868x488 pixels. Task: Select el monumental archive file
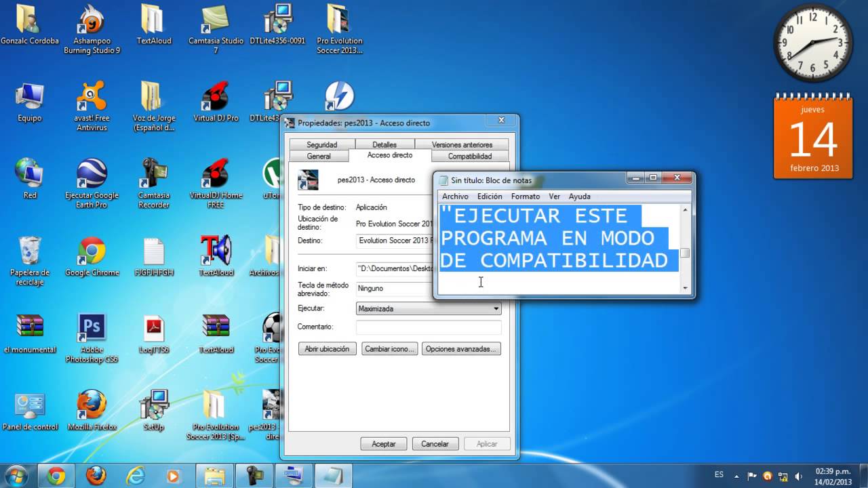click(30, 333)
